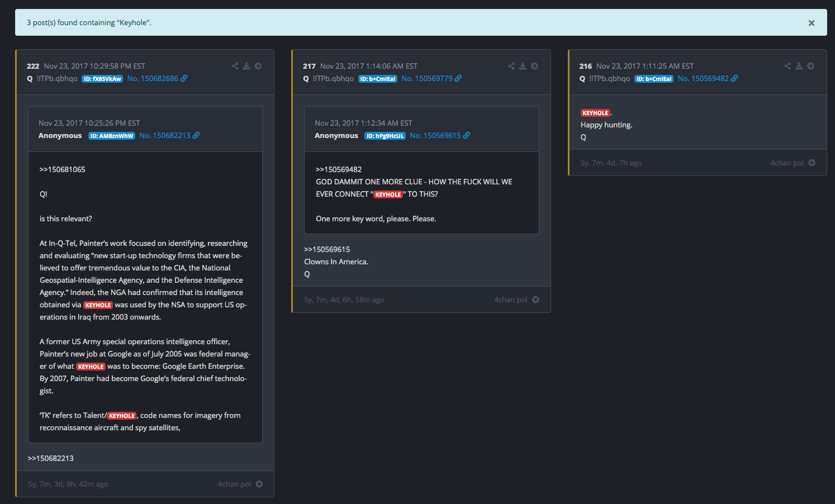The width and height of the screenshot is (835, 504).
Task: Click timestamp 'Nov 23, 2017 1:11:25 AM EST'
Action: [x=645, y=66]
